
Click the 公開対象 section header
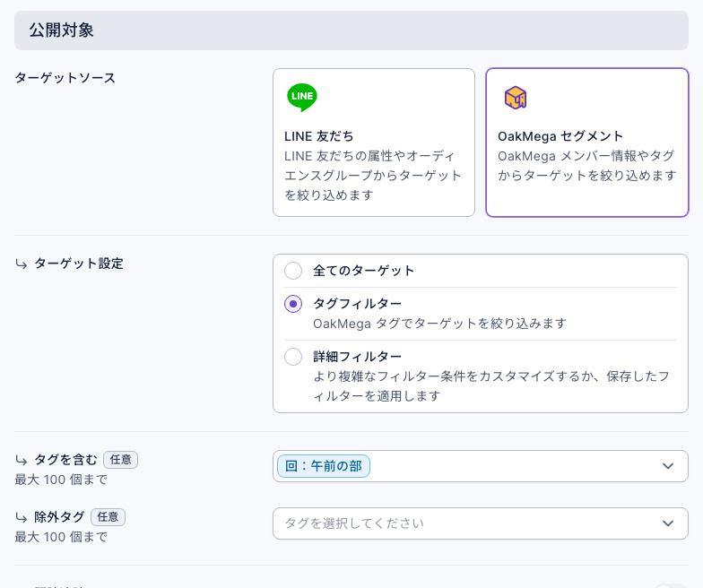click(x=351, y=30)
